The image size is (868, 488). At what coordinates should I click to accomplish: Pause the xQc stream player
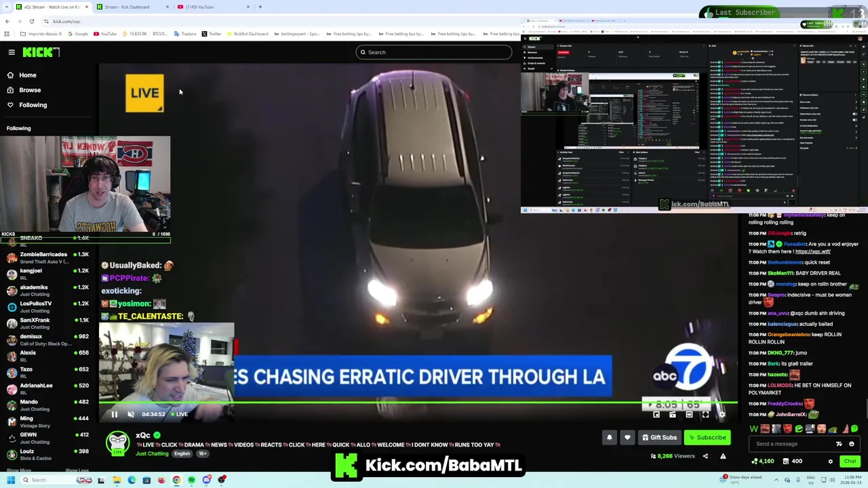coord(115,414)
